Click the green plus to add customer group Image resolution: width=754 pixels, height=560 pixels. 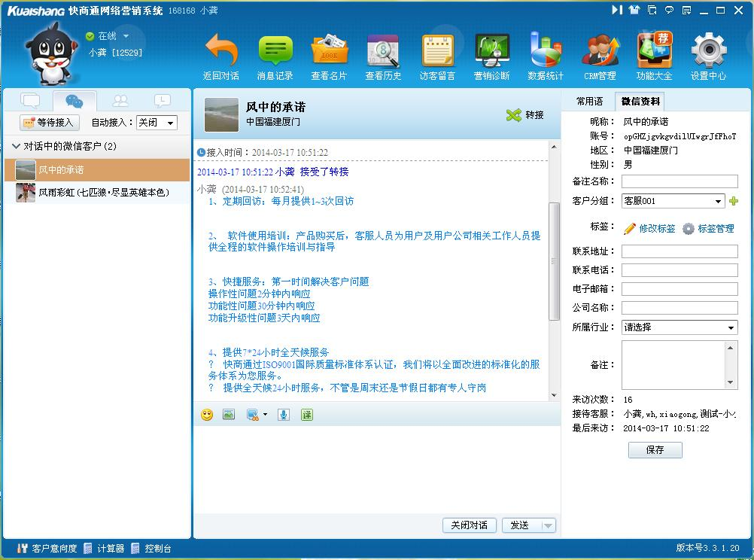[734, 201]
